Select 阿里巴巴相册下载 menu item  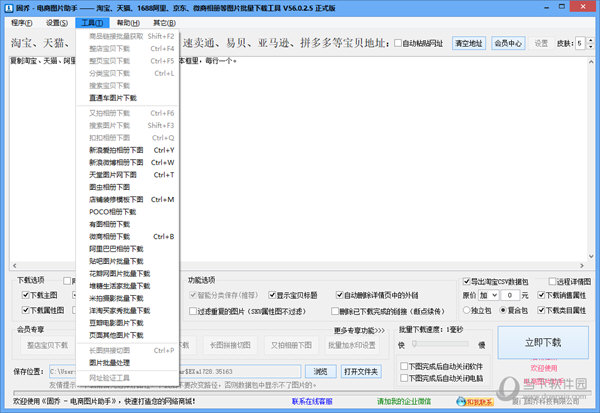click(127, 249)
